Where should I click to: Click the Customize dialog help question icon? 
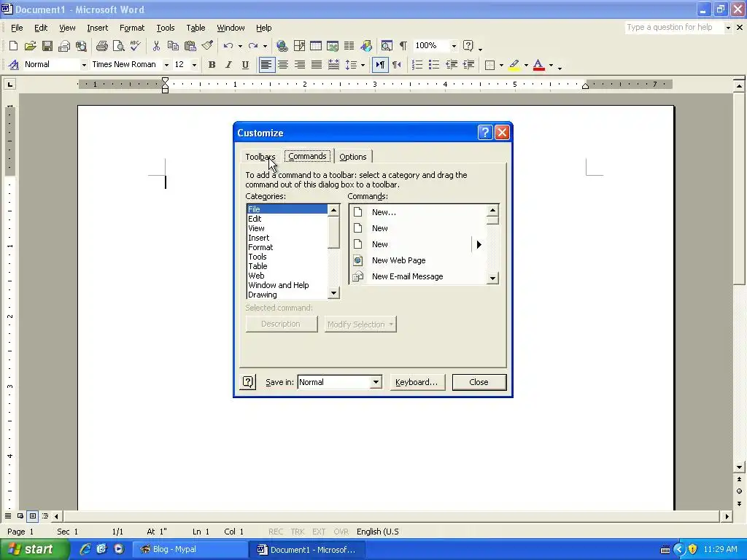tap(485, 133)
